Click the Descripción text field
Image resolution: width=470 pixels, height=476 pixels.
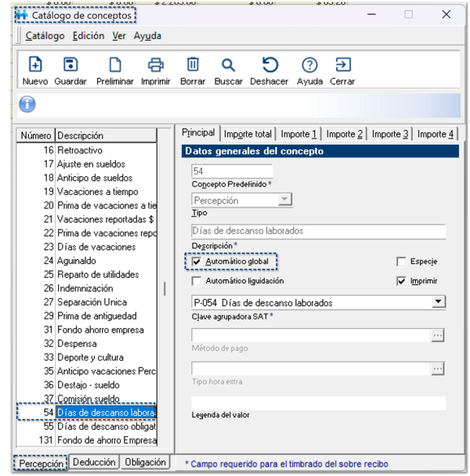click(318, 231)
